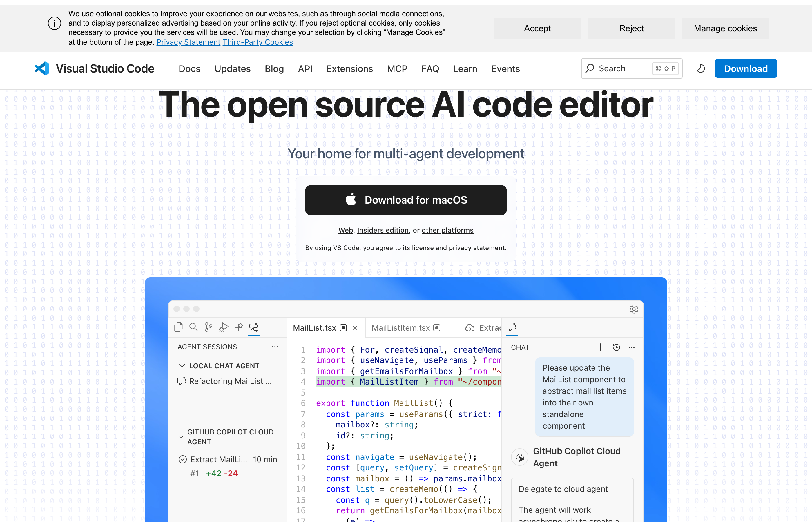Select the Search icon in the activity bar

pyautogui.click(x=193, y=327)
